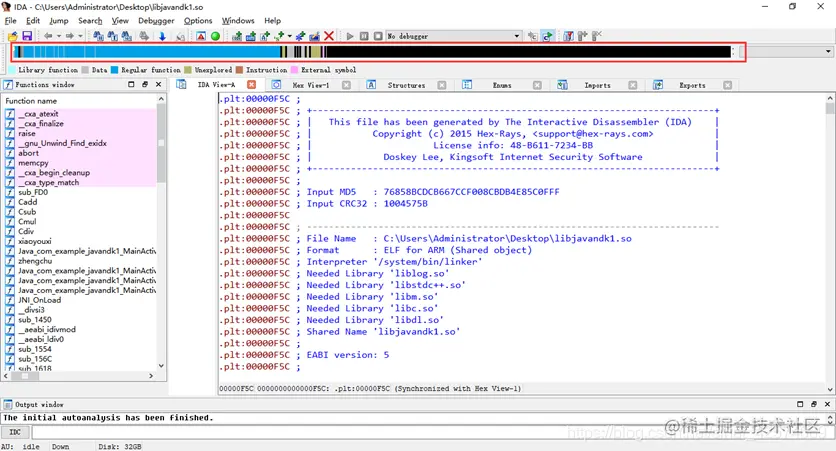Click the Input MD5 line in disassembly

432,192
